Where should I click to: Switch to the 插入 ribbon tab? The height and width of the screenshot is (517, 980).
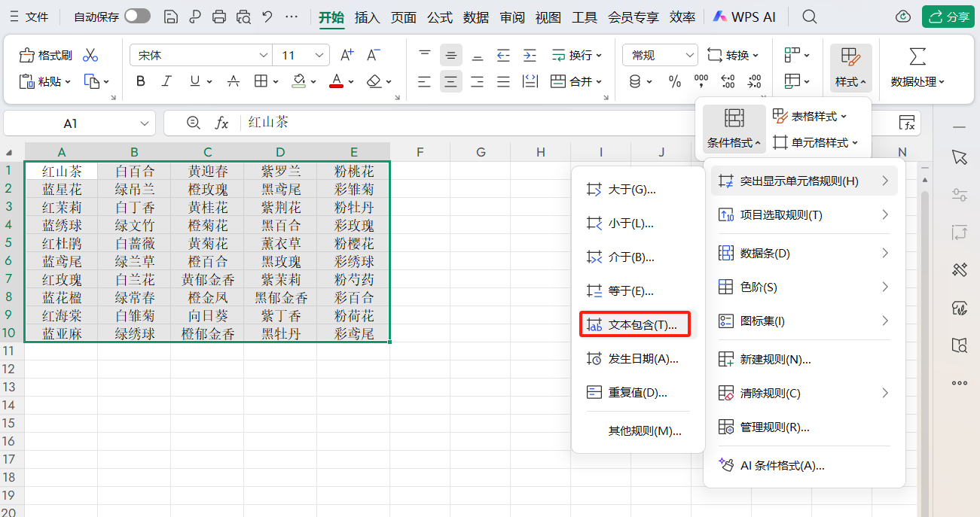pyautogui.click(x=367, y=17)
